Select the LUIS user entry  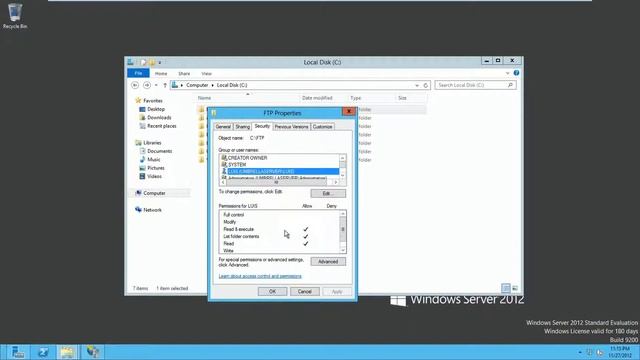(280, 171)
